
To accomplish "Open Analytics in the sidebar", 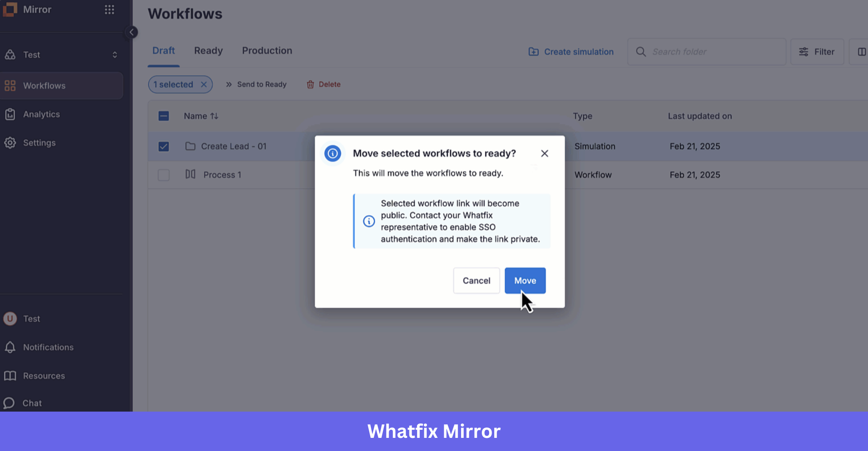I will click(x=41, y=114).
